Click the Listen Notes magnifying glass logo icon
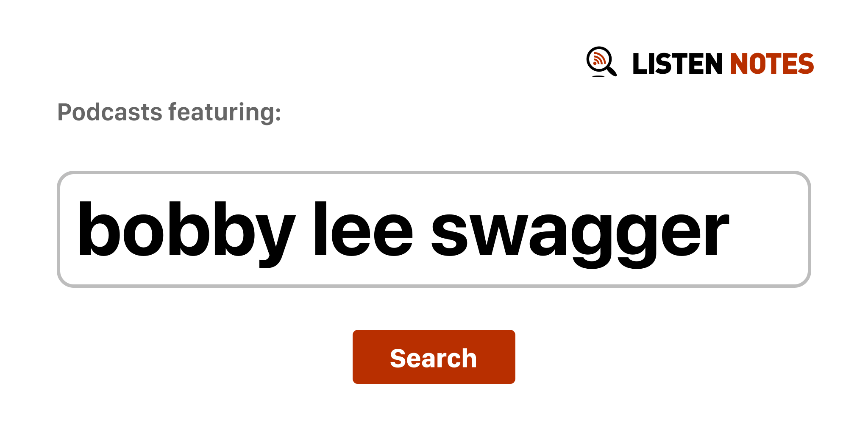The image size is (868, 434). [601, 61]
